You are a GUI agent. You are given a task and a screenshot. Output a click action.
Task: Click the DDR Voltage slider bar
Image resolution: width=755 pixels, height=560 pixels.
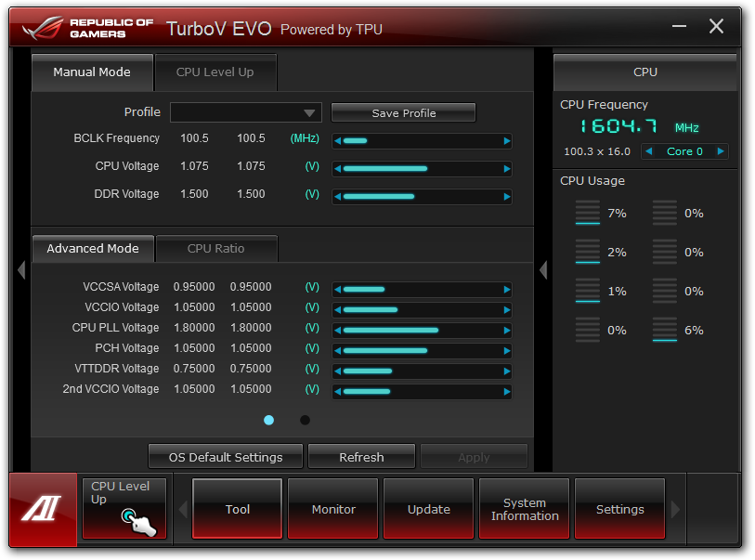click(x=422, y=197)
